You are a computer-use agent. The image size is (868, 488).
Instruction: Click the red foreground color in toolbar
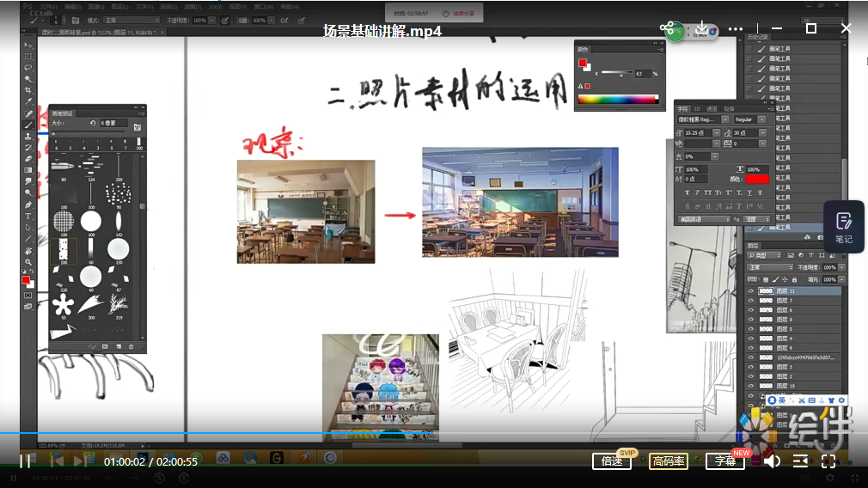[26, 280]
